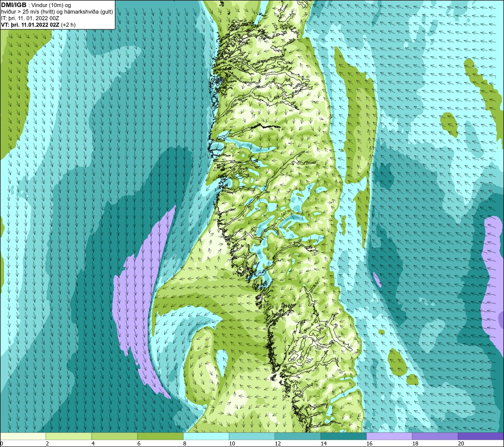Click the 'IT: þri. 11. 01. 2022 00Z' line

(30, 18)
